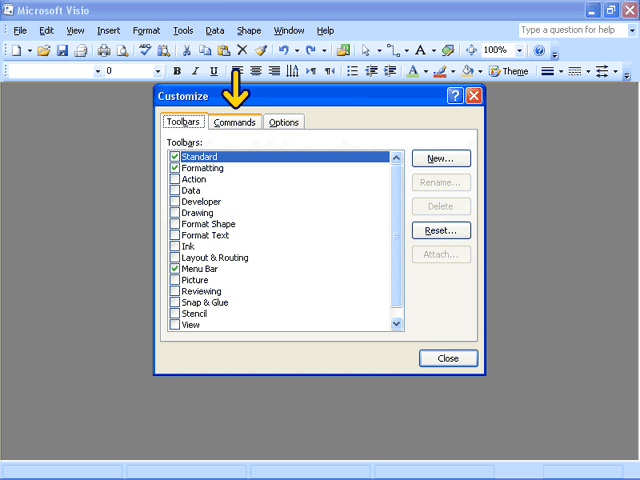Image resolution: width=640 pixels, height=480 pixels.
Task: Click the Print icon
Action: tap(103, 50)
